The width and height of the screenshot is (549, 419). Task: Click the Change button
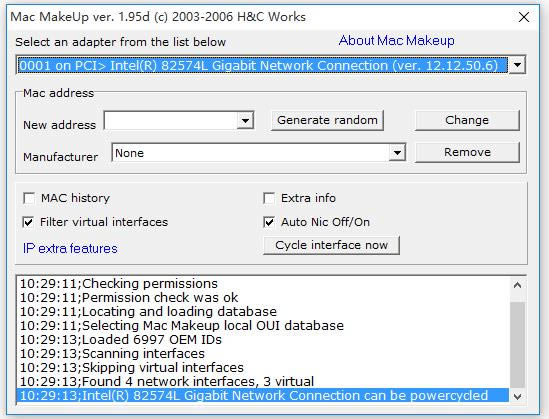[x=467, y=120]
